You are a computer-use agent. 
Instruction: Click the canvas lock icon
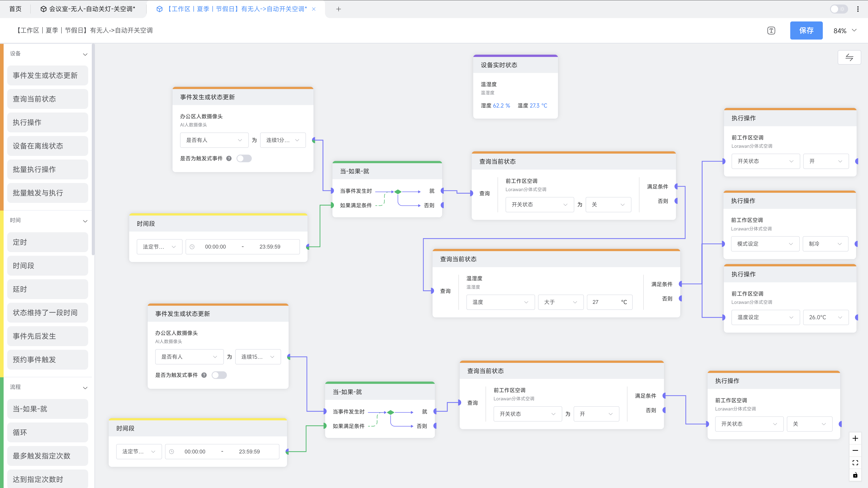click(x=855, y=475)
